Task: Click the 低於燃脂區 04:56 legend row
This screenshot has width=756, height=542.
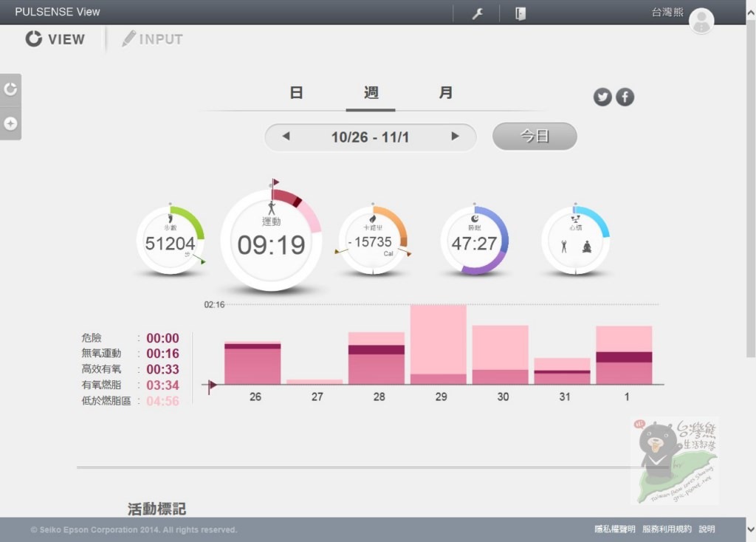Action: coord(131,401)
